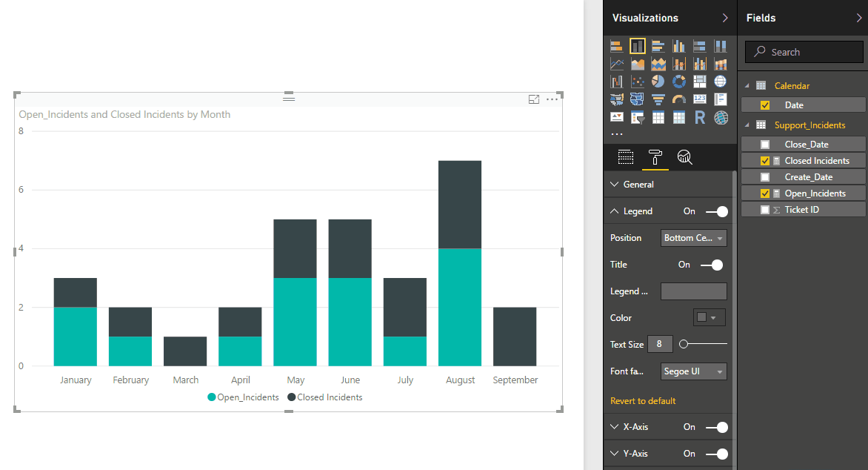
Task: Toggle the legend Title switch
Action: (x=712, y=265)
